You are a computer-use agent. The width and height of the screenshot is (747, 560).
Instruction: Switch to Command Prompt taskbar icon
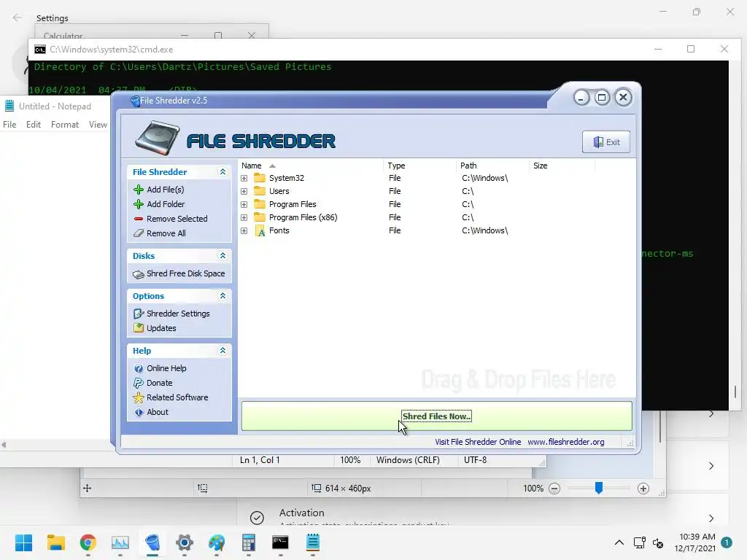coord(280,542)
